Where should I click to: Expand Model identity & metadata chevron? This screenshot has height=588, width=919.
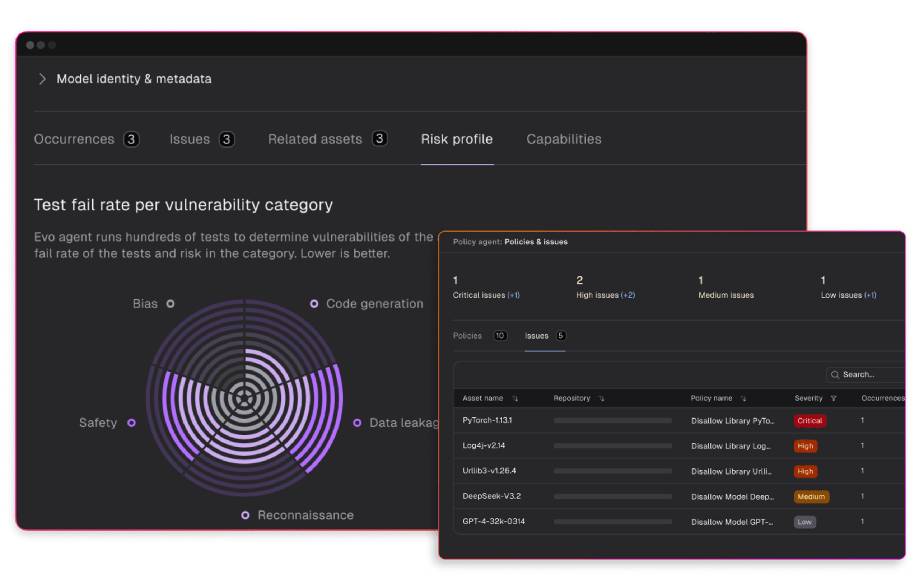(42, 79)
